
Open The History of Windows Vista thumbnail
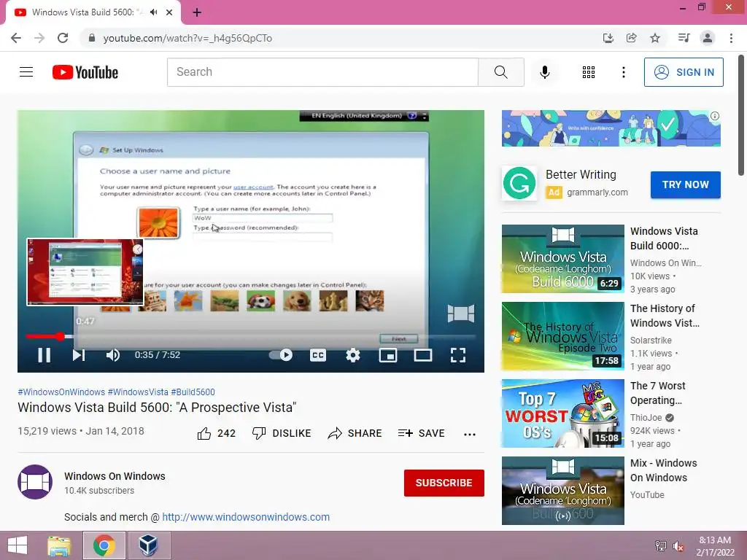point(562,336)
